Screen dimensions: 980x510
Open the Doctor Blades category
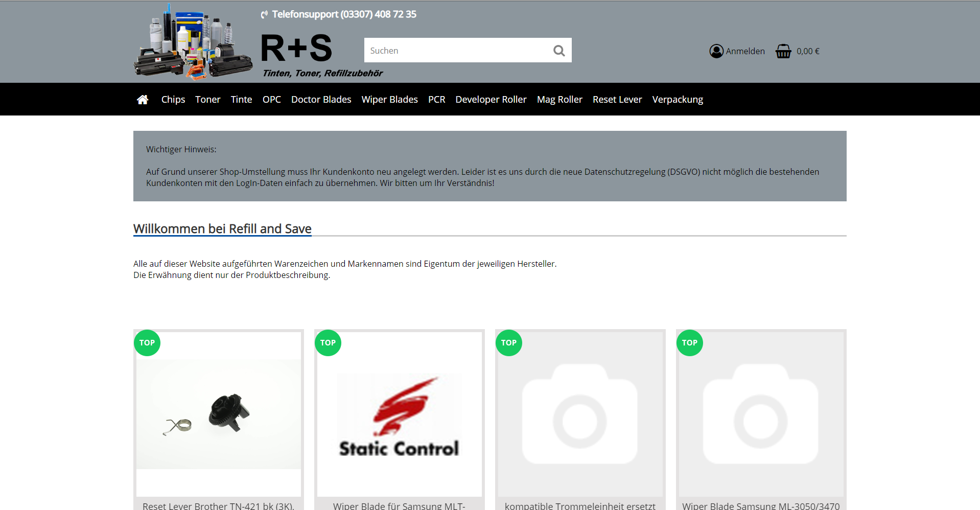pos(321,100)
